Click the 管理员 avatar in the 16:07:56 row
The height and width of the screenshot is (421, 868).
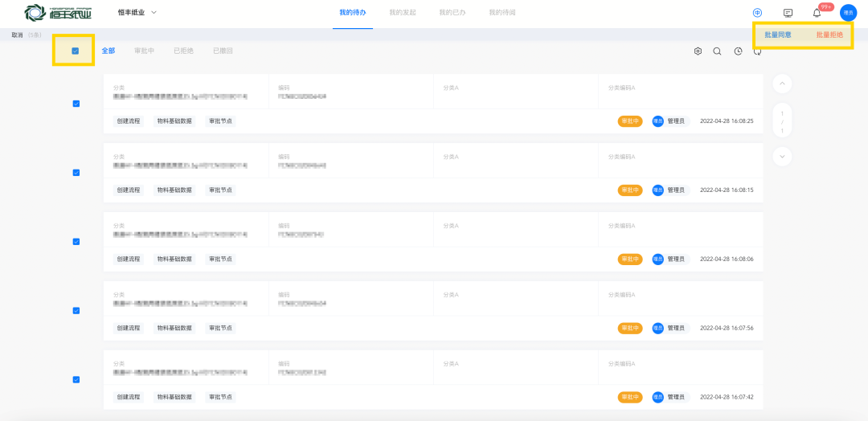[657, 328]
